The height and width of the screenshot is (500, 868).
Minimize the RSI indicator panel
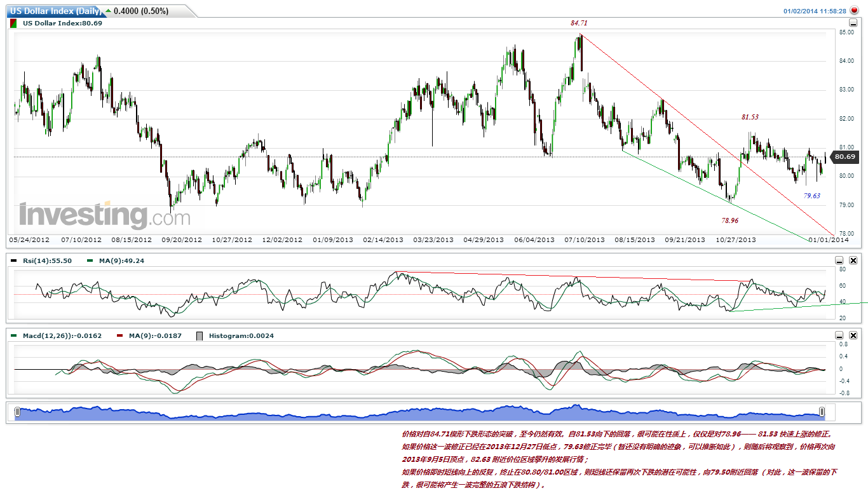[x=839, y=260]
